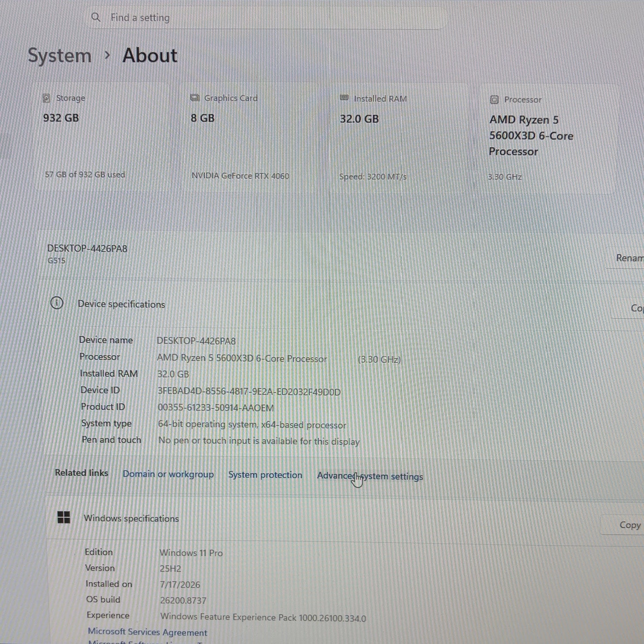The image size is (644, 644).
Task: Select Product ID 00355-61233-50914-AAOEM
Action: 216,408
